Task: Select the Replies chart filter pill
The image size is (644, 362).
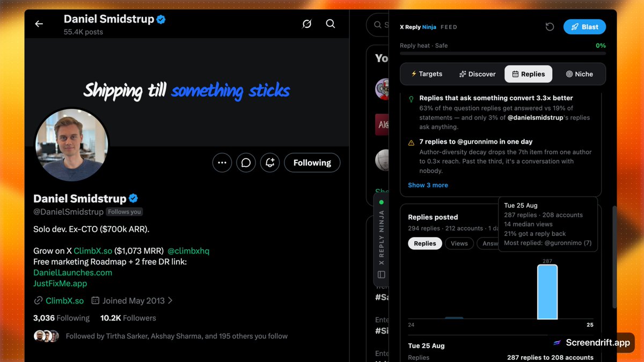Action: coord(425,243)
